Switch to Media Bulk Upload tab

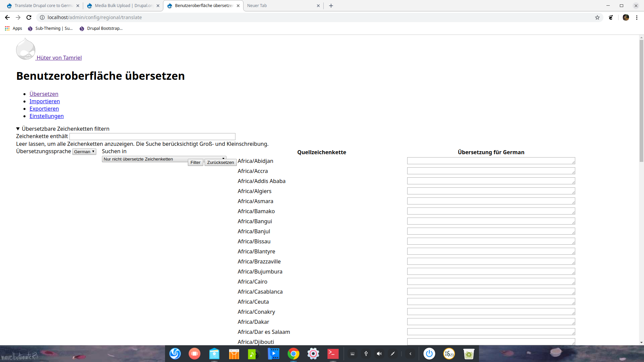pos(123,6)
